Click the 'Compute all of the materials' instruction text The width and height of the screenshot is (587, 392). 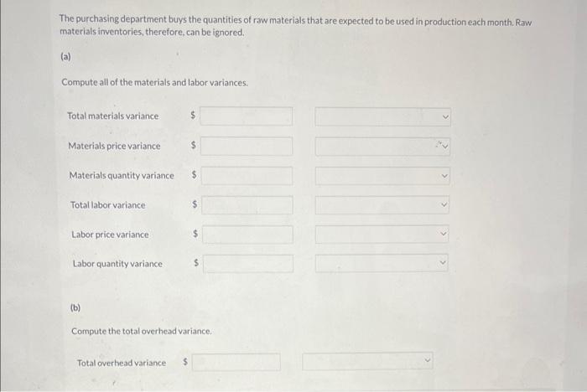tap(154, 82)
